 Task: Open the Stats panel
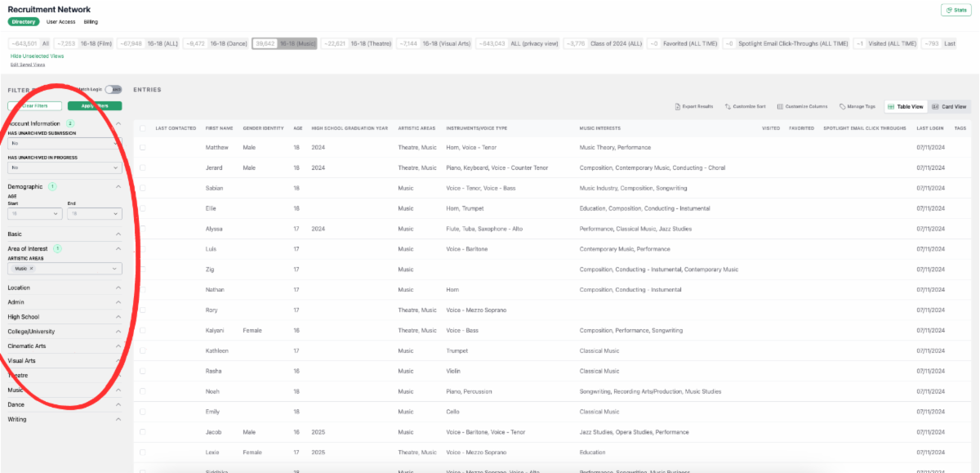point(955,10)
